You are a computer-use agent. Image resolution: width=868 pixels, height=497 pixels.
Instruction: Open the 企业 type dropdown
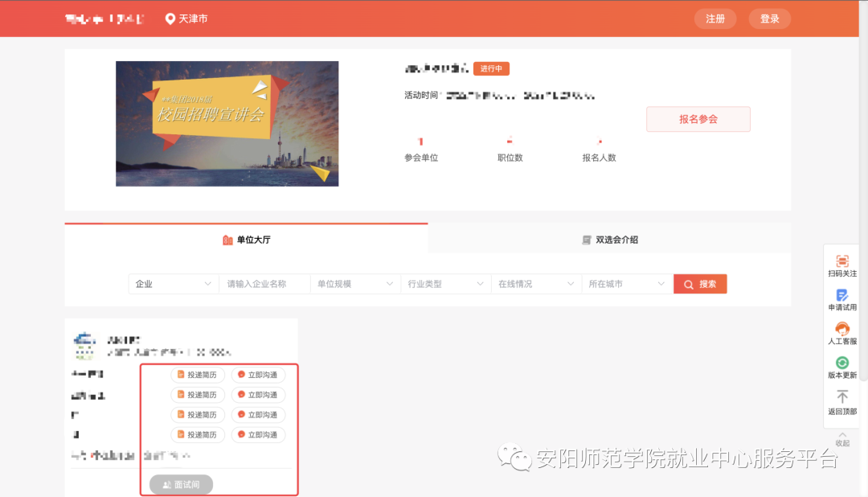coord(173,284)
